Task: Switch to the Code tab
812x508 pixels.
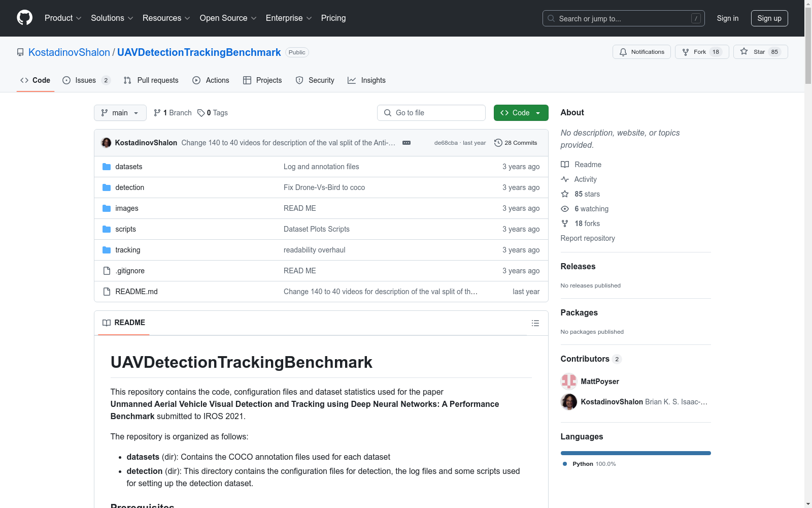Action: [36, 80]
